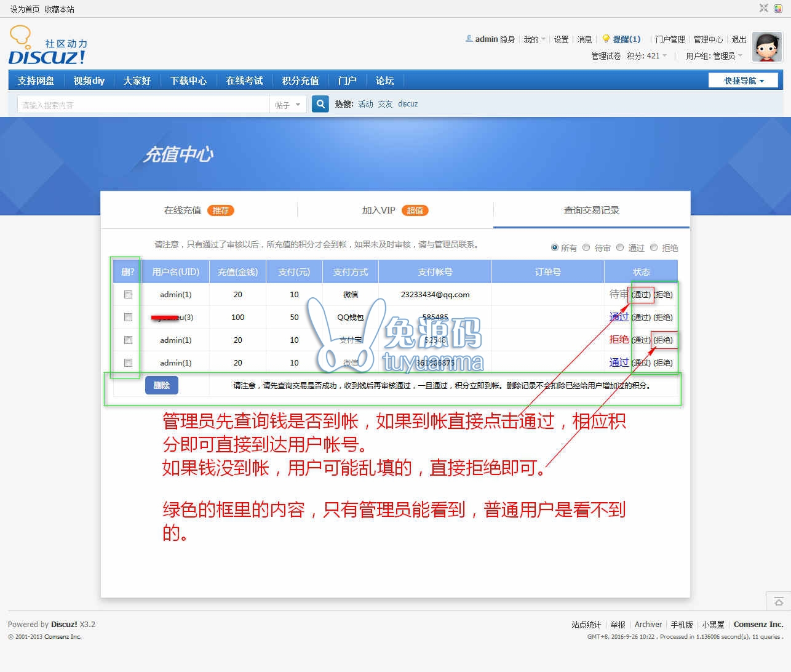Click the 退出 logout link
Image resolution: width=791 pixels, height=672 pixels.
(x=739, y=39)
